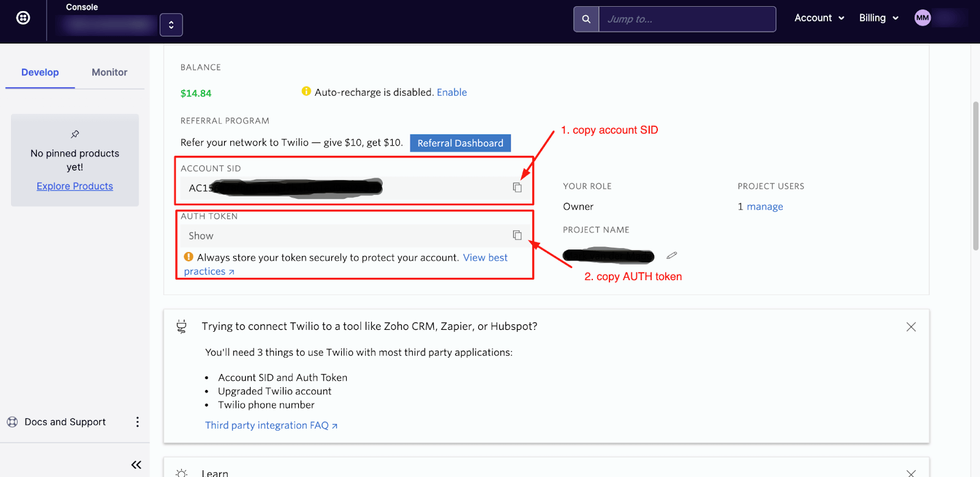
Task: Click the search magnifier icon
Action: (586, 19)
